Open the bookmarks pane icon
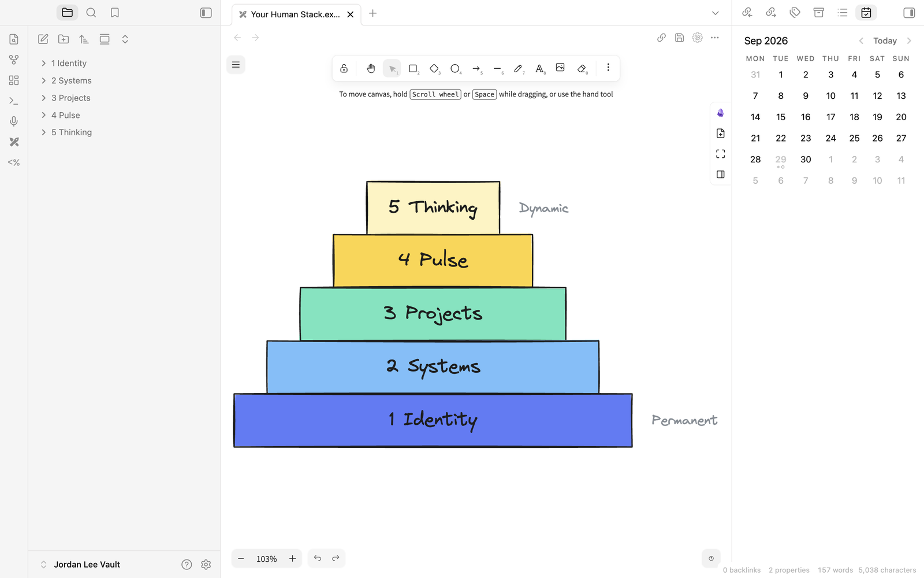 [x=115, y=13]
